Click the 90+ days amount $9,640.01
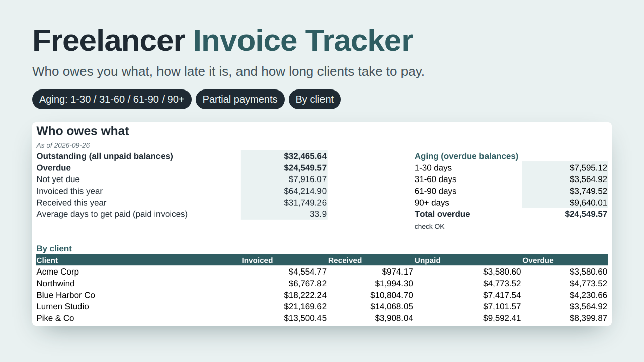This screenshot has height=362, width=644. coord(588,203)
